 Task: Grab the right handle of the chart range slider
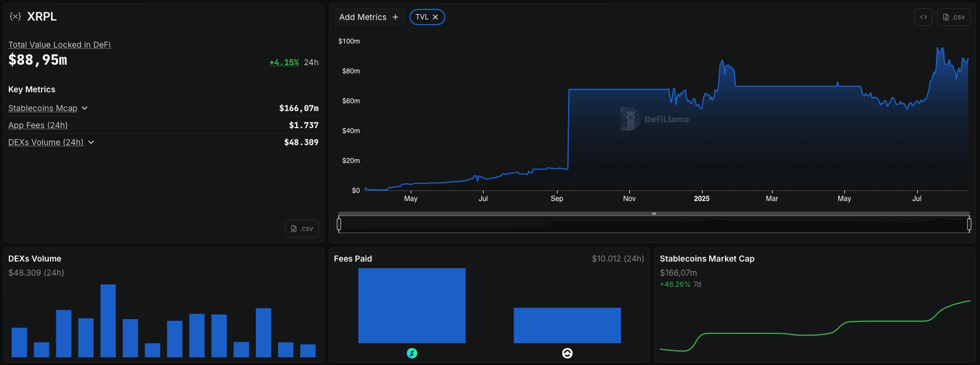pos(969,224)
